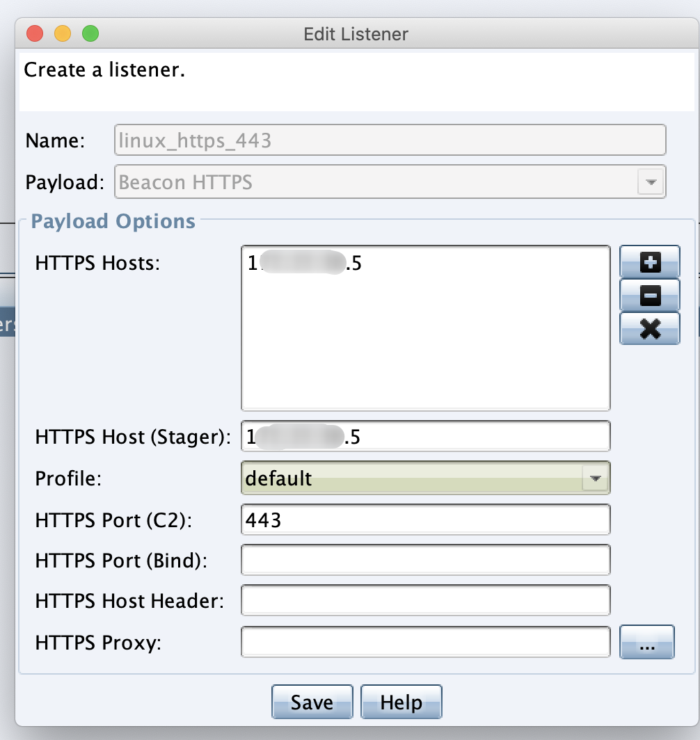
Task: Click the HTTPS Proxy field
Action: 424,641
